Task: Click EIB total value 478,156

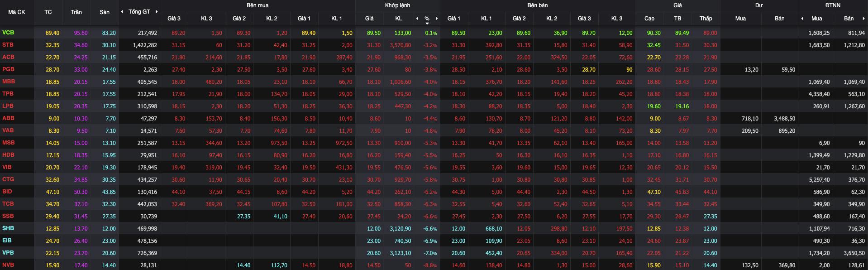Action: coord(147,241)
